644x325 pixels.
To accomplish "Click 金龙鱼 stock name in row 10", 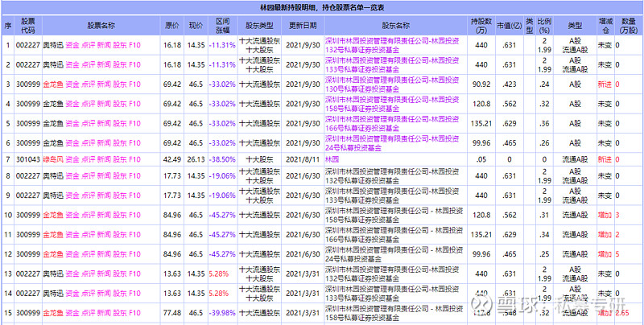I will (x=53, y=215).
